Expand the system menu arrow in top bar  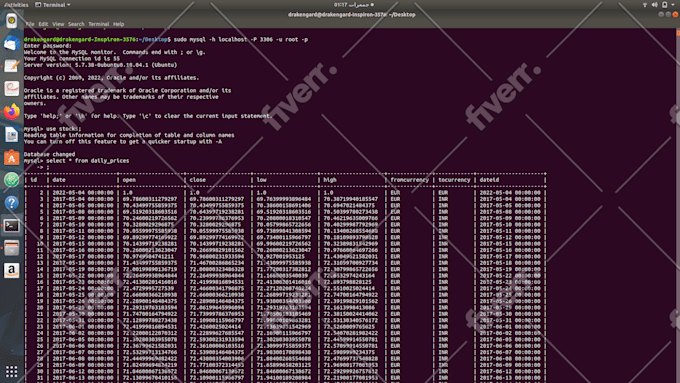point(673,5)
